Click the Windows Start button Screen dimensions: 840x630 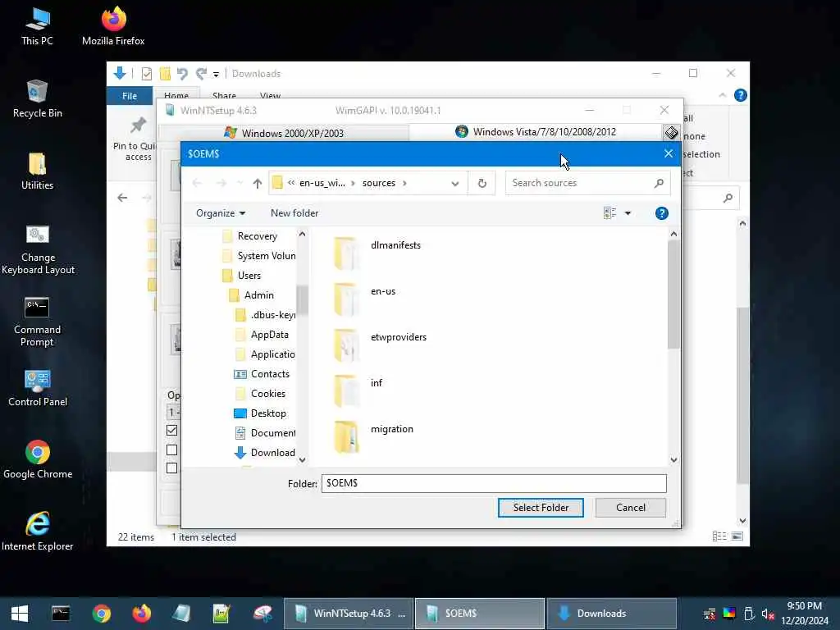click(20, 614)
